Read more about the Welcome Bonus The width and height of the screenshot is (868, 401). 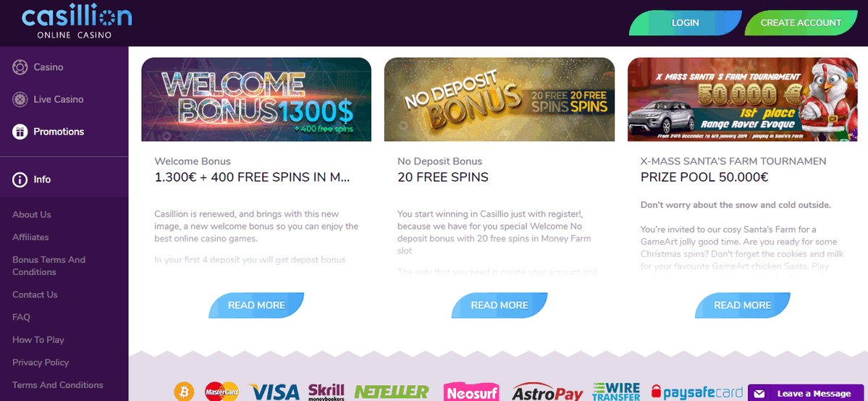(x=256, y=305)
